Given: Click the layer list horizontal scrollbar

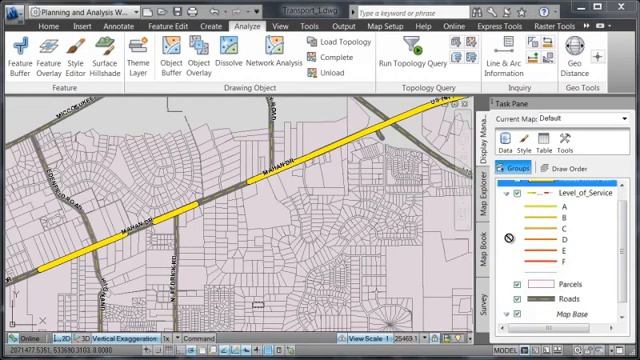Looking at the screenshot, I should click(x=549, y=328).
